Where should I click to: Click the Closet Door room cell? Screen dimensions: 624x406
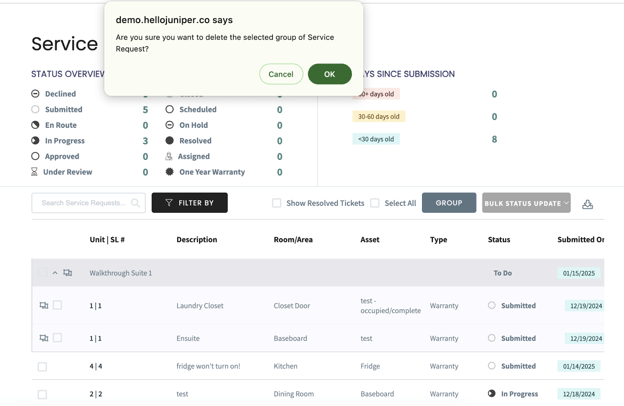pos(292,306)
